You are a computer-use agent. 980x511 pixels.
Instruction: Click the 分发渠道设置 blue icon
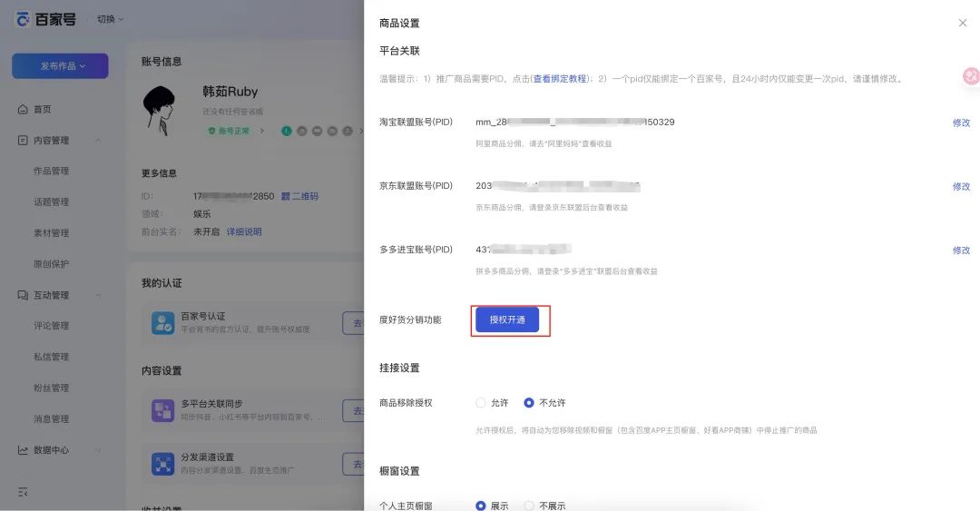(163, 464)
